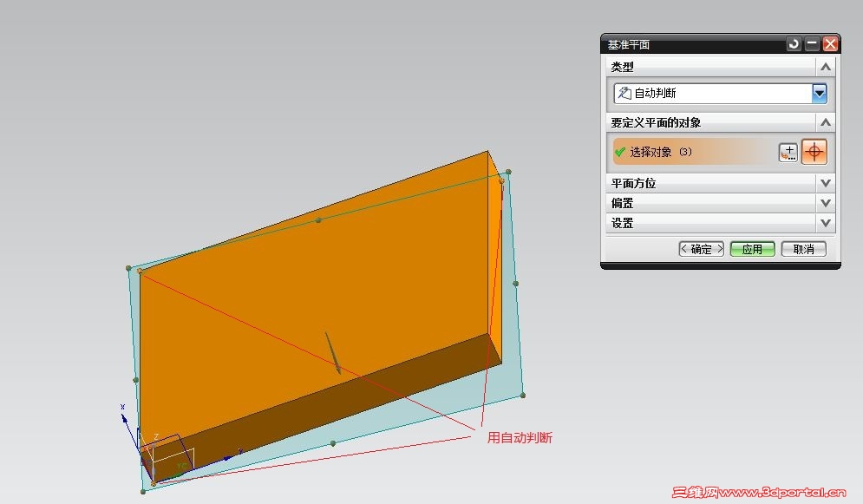Collapse the 要定义平面的对象 section

(825, 122)
